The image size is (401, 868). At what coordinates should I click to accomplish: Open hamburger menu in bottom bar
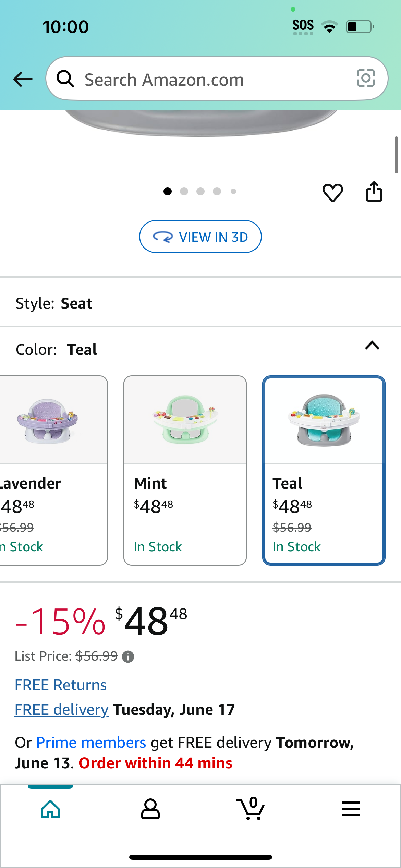pyautogui.click(x=351, y=809)
